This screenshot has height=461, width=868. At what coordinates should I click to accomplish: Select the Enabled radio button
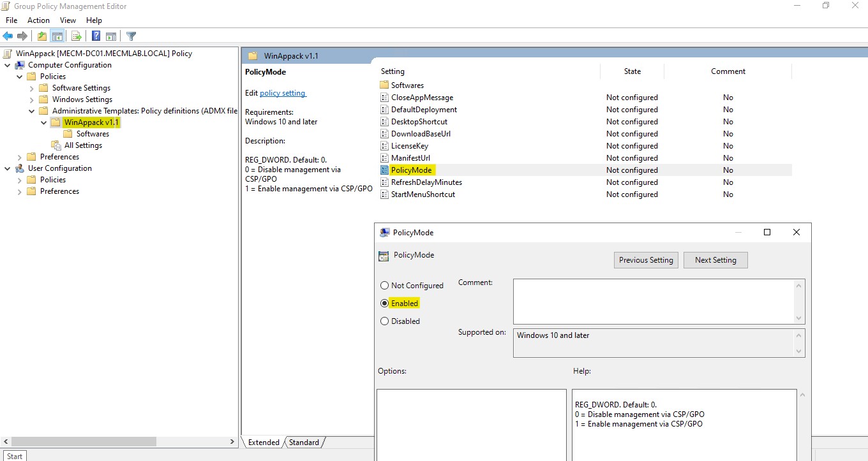(385, 303)
